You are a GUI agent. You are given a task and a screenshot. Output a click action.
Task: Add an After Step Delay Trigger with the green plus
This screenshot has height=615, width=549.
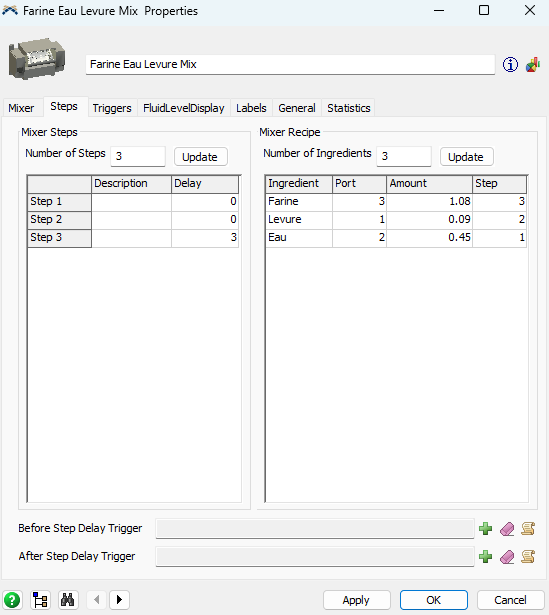[485, 556]
